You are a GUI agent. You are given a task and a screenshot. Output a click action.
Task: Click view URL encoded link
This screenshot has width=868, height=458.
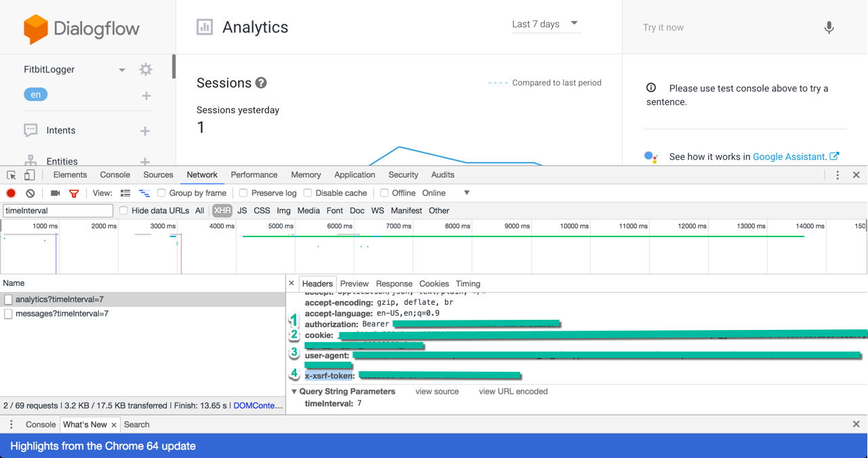(x=514, y=392)
